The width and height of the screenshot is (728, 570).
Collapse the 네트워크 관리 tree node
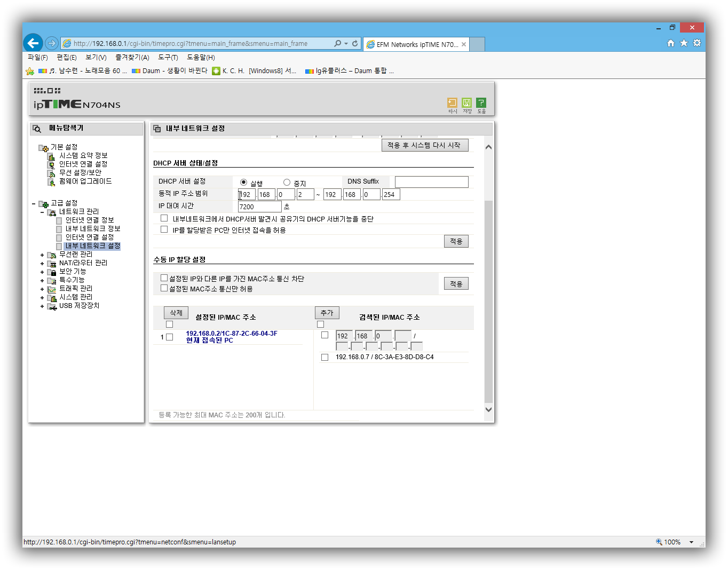[x=42, y=212]
